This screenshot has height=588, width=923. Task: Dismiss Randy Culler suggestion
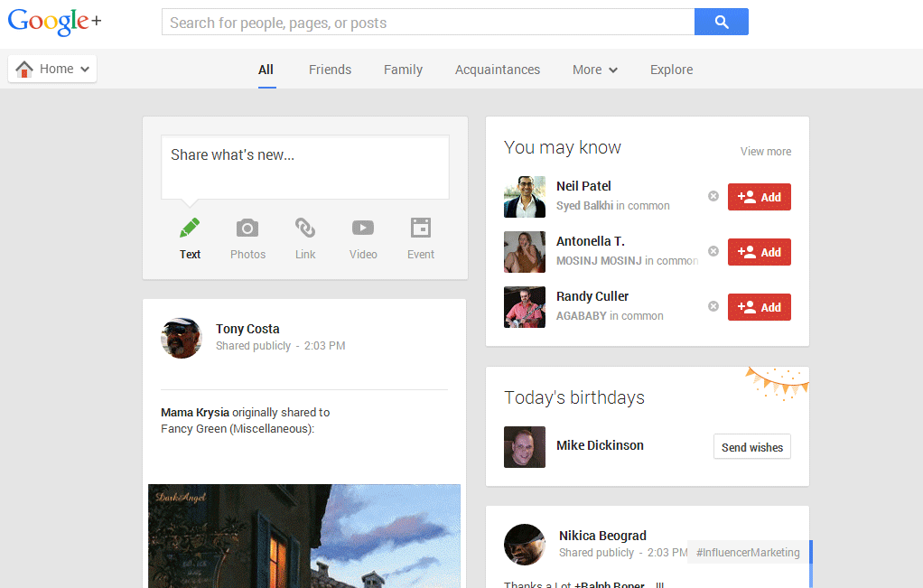(713, 306)
